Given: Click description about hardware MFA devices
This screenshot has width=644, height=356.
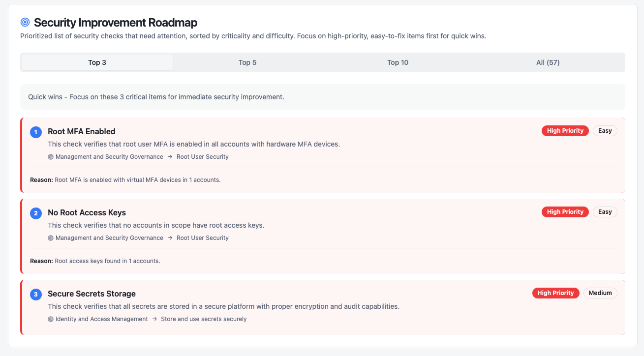Looking at the screenshot, I should 194,145.
